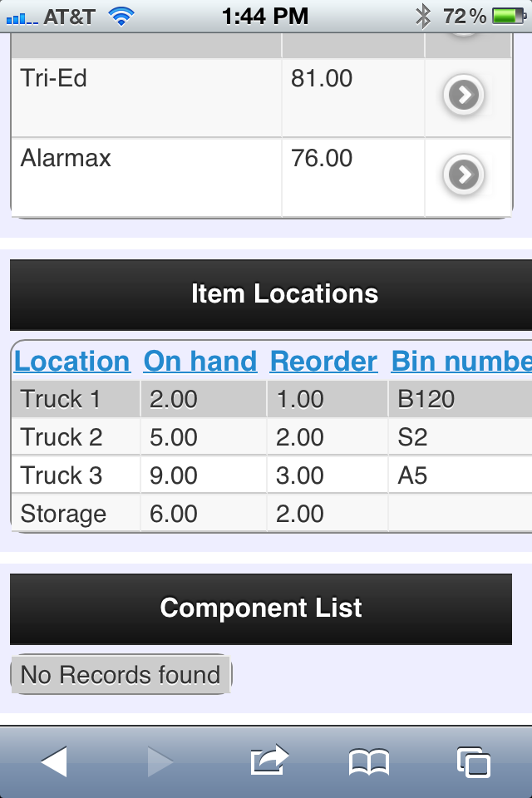This screenshot has height=798, width=532.
Task: Open the Tri-Ed vendor details arrow
Action: (463, 95)
